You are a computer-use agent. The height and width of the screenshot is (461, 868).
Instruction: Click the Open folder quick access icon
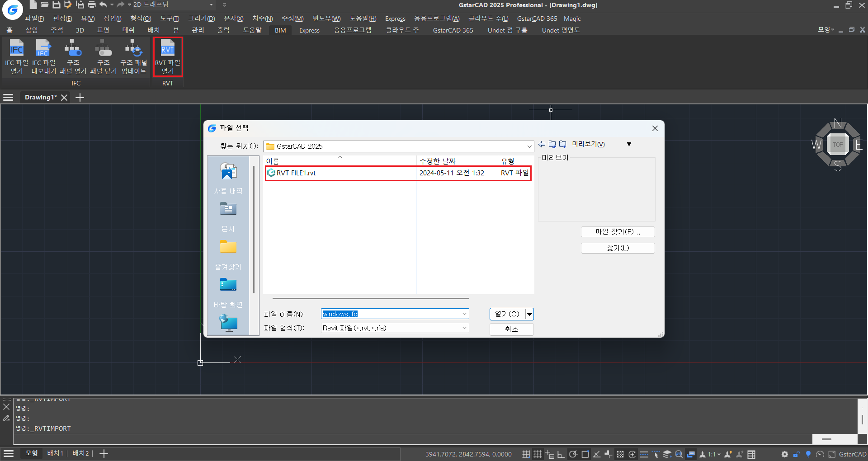(x=44, y=5)
